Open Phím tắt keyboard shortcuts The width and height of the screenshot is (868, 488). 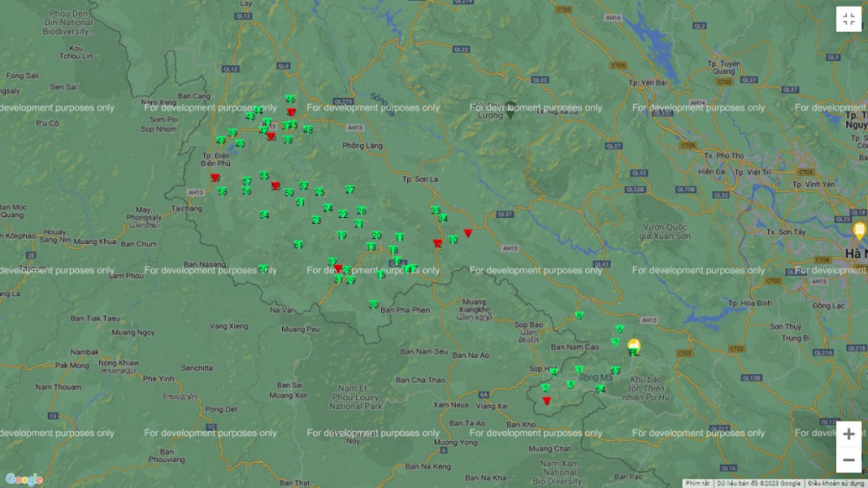coord(697,484)
